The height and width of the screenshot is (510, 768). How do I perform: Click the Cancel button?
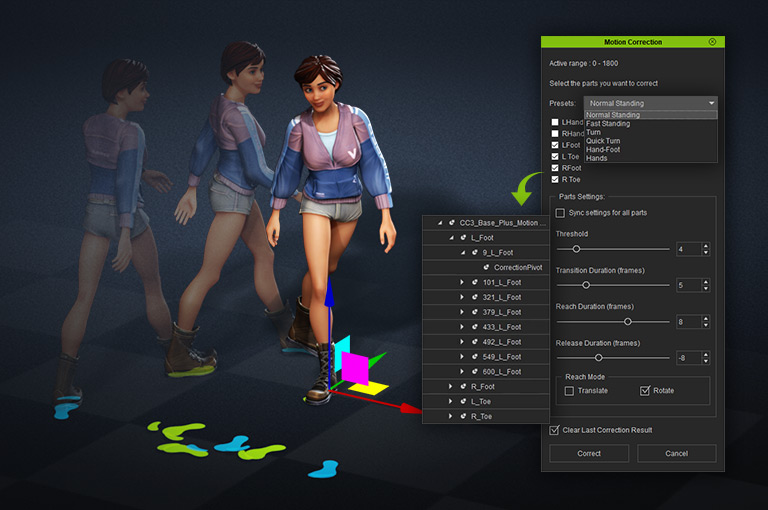[677, 453]
